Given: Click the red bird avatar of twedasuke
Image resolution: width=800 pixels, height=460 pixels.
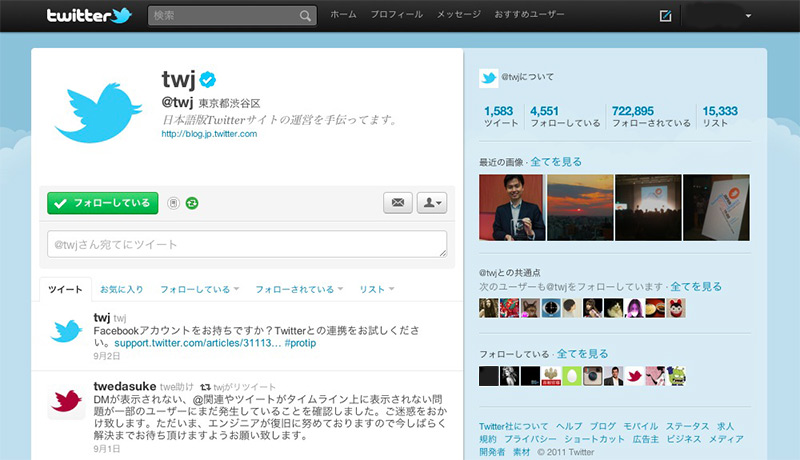Looking at the screenshot, I should (66, 401).
